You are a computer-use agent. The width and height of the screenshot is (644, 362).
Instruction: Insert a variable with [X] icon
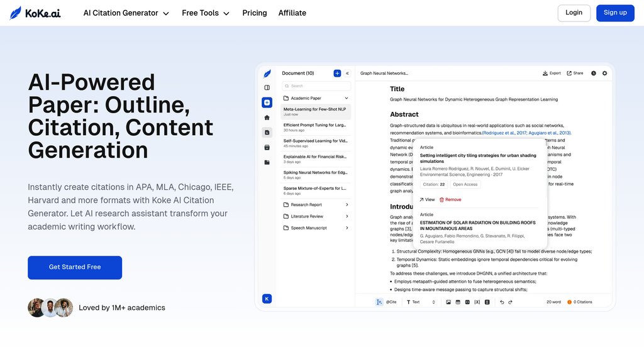tap(477, 302)
